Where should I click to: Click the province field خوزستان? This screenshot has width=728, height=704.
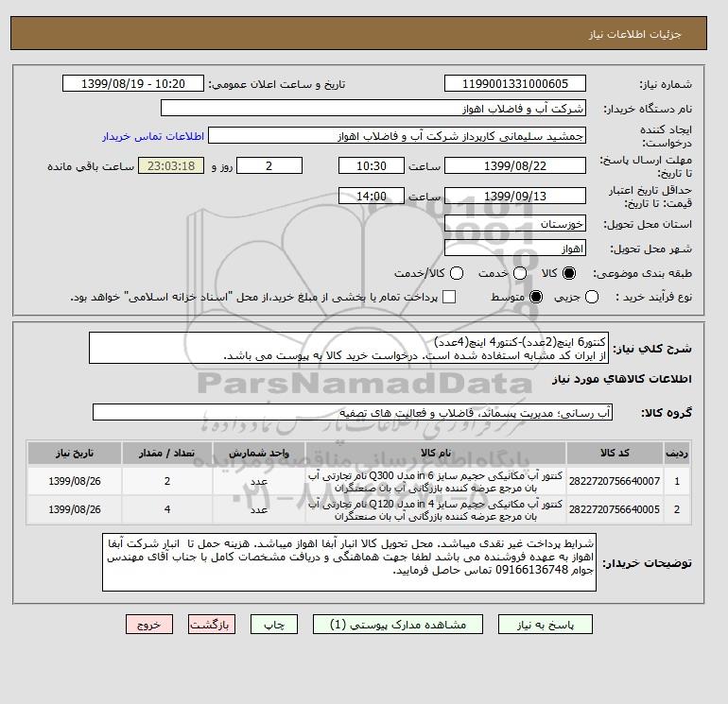point(515,224)
